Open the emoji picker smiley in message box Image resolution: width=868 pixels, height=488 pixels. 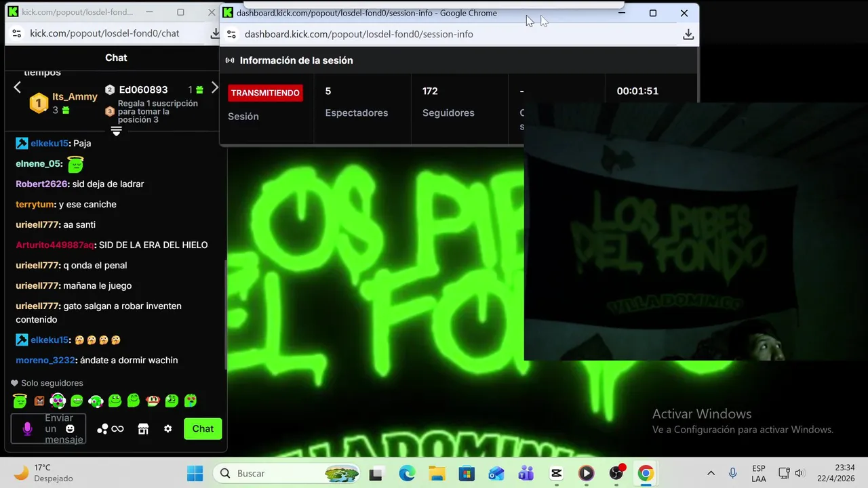click(x=70, y=429)
